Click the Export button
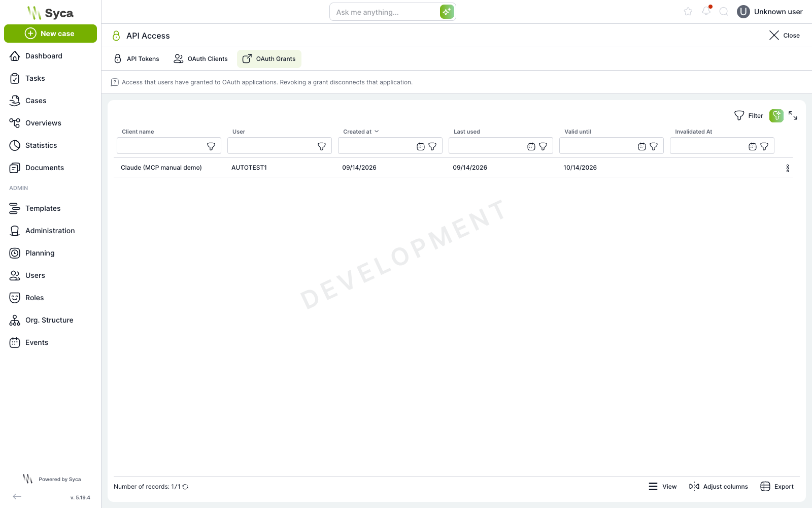This screenshot has width=812, height=508. [x=777, y=487]
